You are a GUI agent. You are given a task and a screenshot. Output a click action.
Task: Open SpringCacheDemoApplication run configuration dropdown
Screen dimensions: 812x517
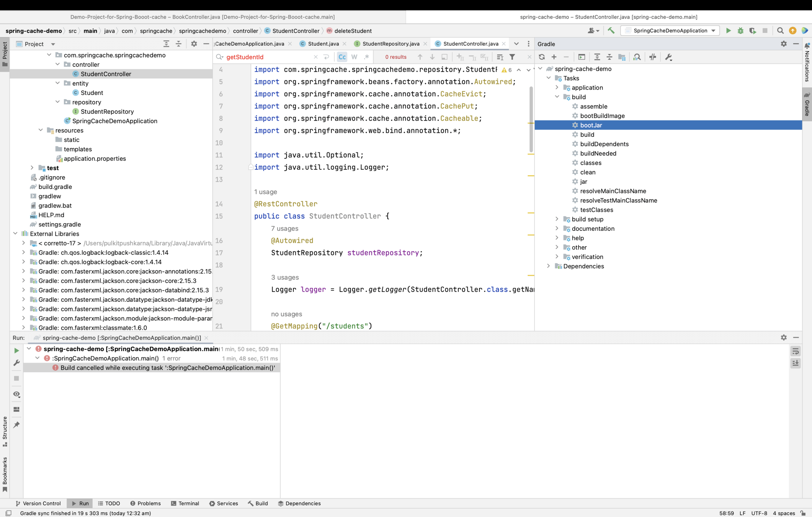(670, 31)
